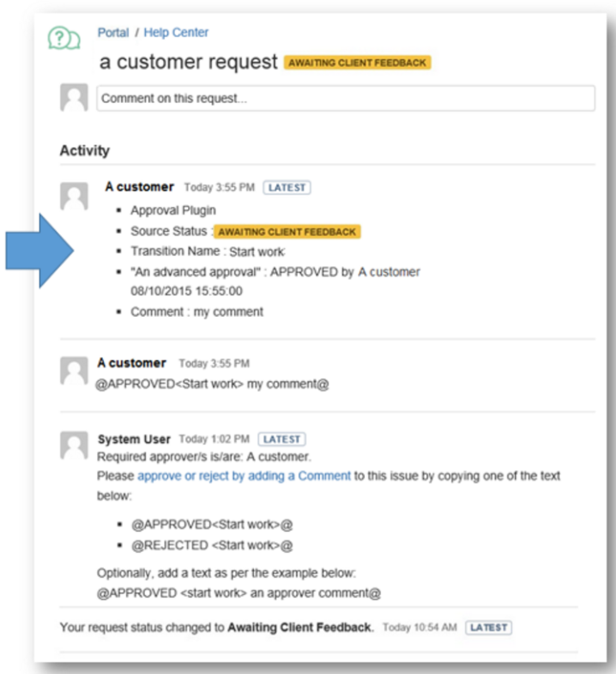Go to Help Center breadcrumb link
Image resolution: width=616 pixels, height=674 pixels.
176,33
